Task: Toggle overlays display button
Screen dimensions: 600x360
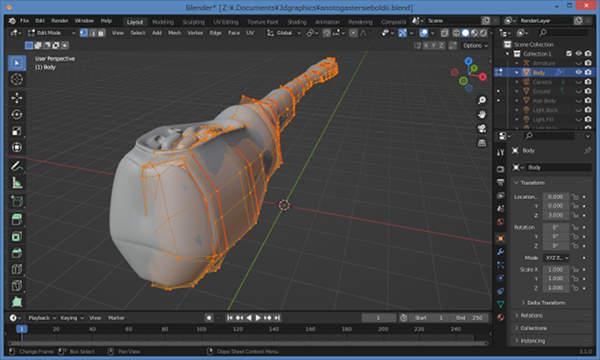Action: pyautogui.click(x=424, y=33)
